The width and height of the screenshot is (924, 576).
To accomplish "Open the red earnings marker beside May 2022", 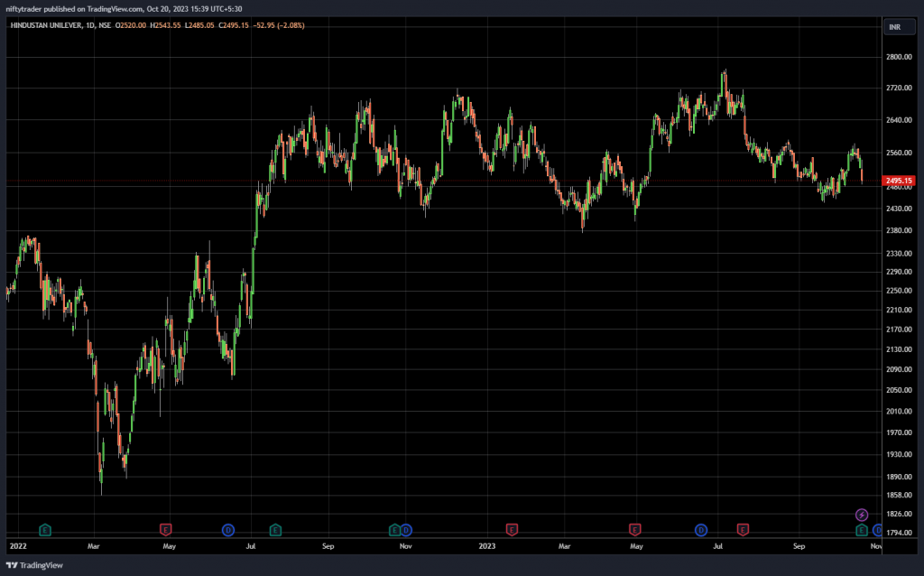I will [166, 530].
